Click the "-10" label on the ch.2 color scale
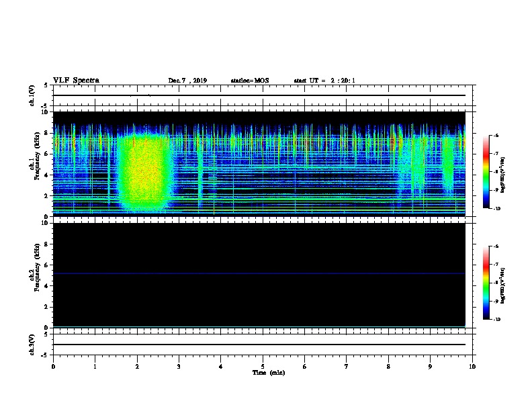Image resolution: width=532 pixels, height=411 pixels. tap(496, 320)
